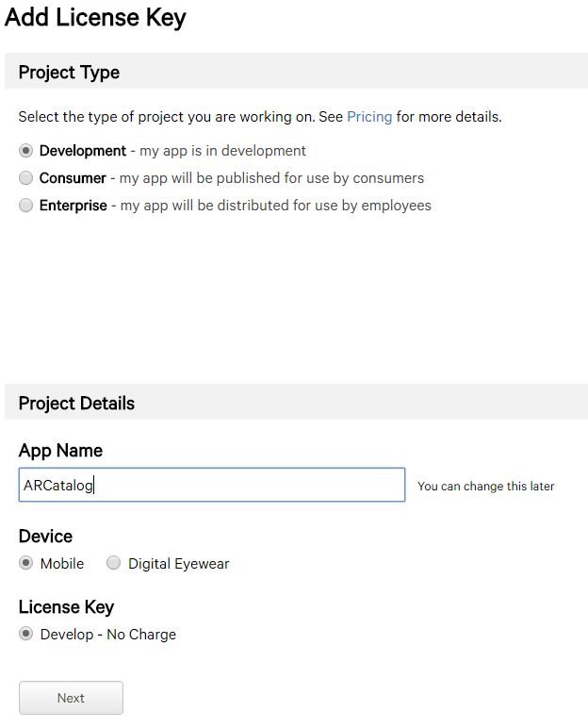Click the Next button

click(x=71, y=698)
